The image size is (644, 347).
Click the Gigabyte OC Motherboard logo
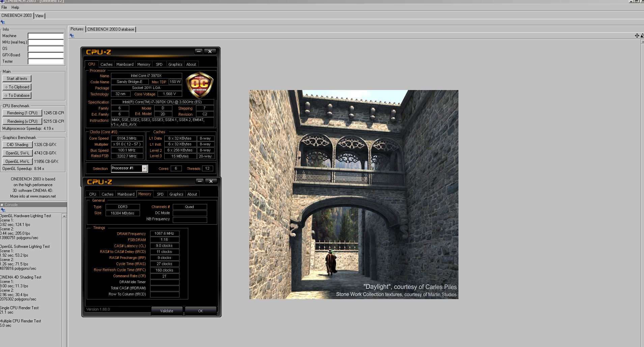(199, 85)
